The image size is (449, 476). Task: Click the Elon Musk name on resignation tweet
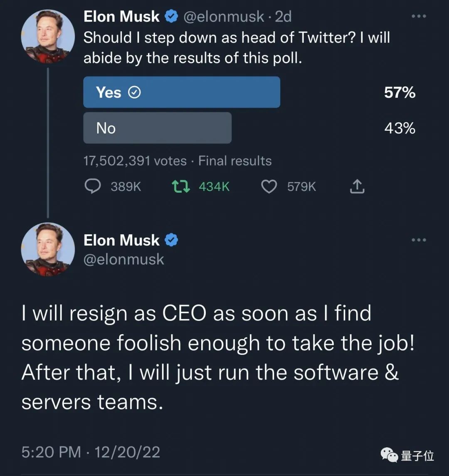121,240
